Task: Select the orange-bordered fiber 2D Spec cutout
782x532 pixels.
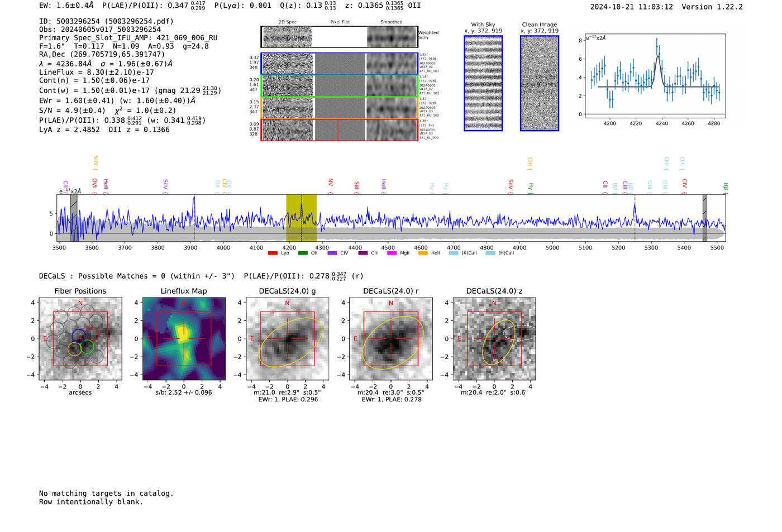Action: pos(288,108)
